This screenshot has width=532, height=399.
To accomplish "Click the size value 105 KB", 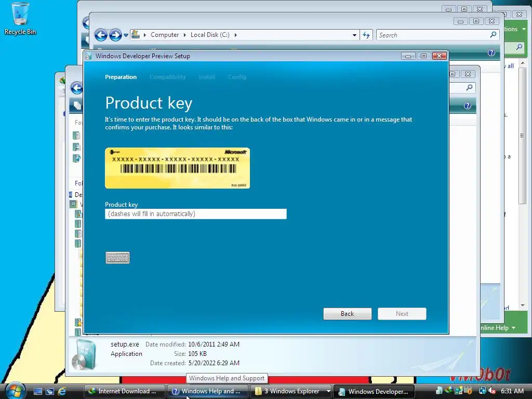I will 197,353.
